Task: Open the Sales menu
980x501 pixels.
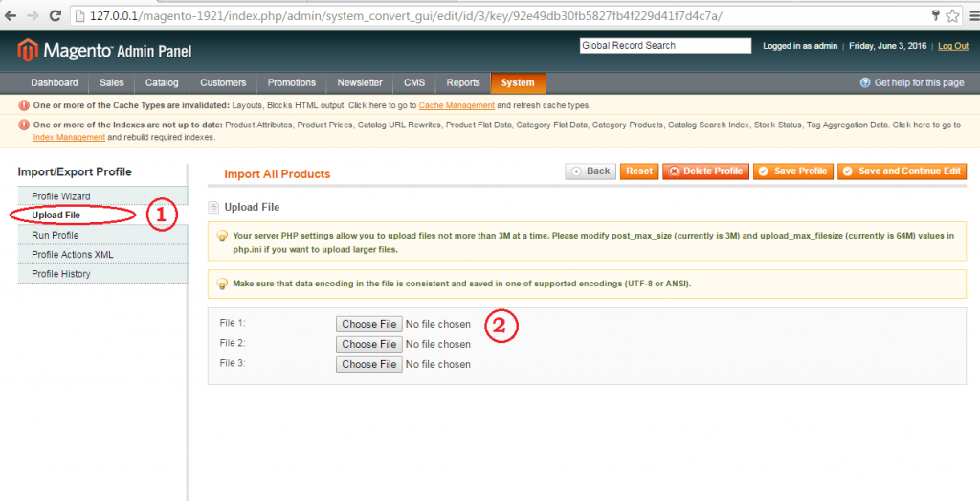Action: [x=111, y=82]
